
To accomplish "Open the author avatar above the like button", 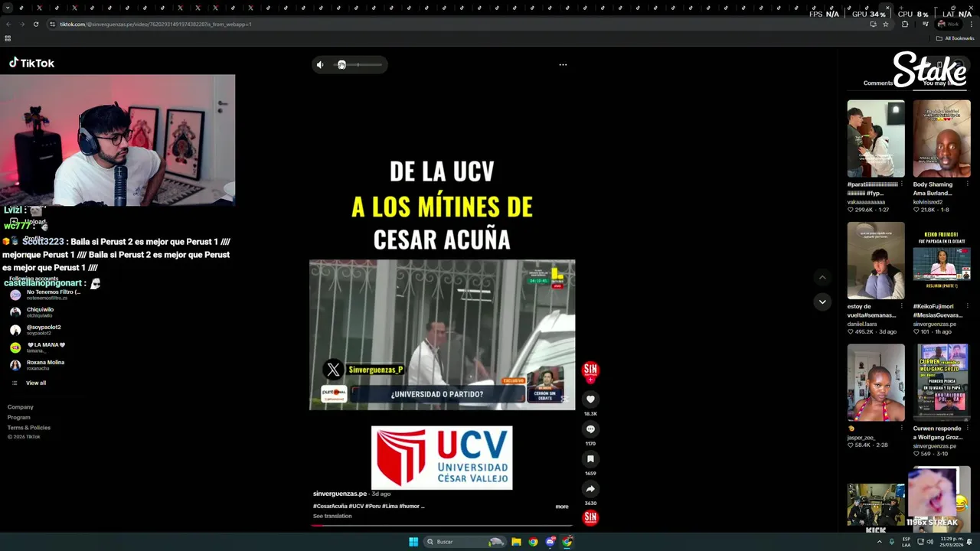I will click(x=590, y=371).
